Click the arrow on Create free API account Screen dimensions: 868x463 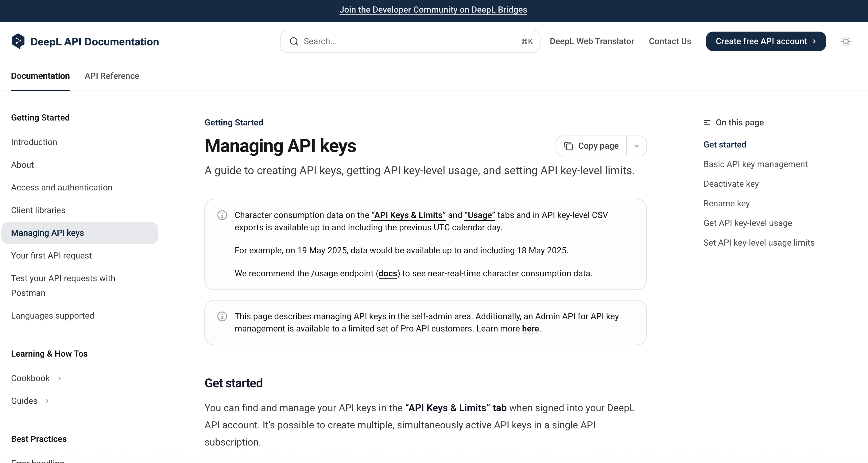point(814,41)
